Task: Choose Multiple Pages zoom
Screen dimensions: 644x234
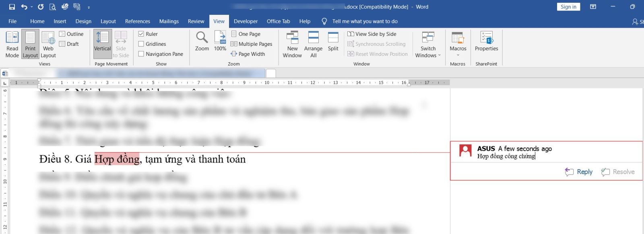Action: pos(252,44)
